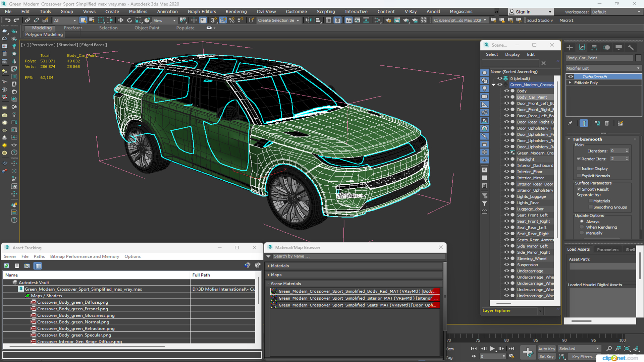The height and width of the screenshot is (362, 644).
Task: Open the Utilities wrench tab in Command Panel
Action: click(x=631, y=47)
